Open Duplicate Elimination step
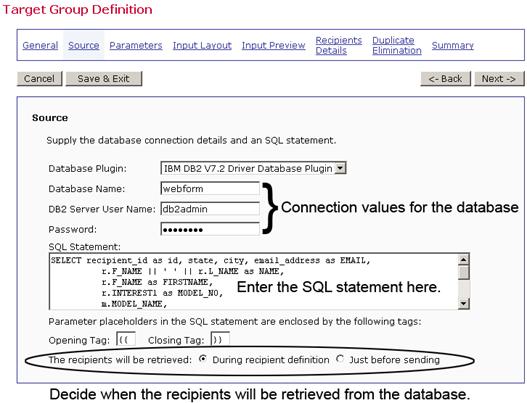Screen dimensions: 527x403 coord(397,45)
